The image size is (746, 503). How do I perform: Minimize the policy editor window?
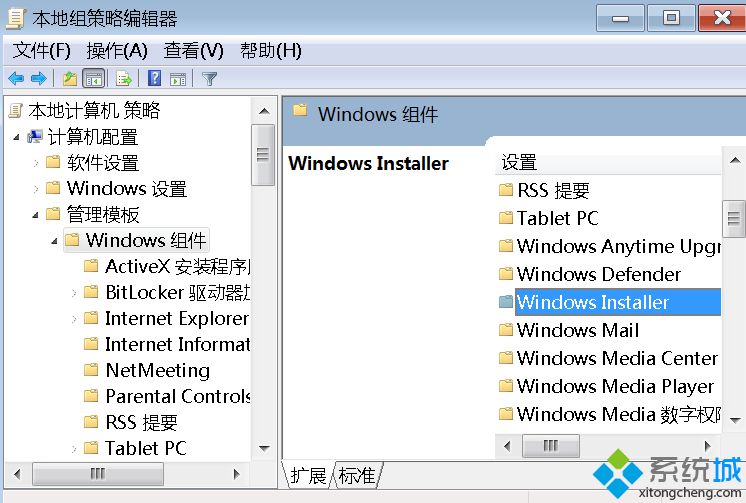(620, 19)
